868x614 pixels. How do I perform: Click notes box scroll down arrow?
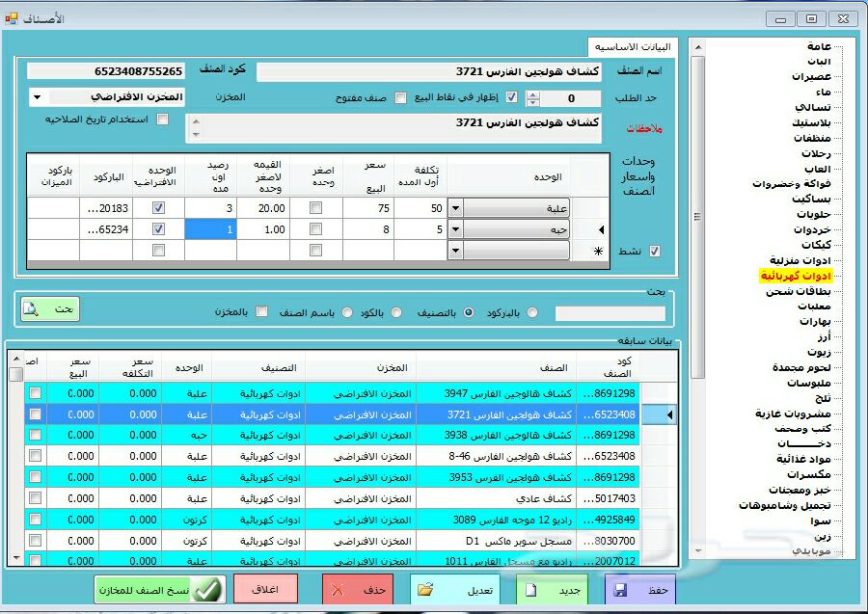tap(196, 134)
